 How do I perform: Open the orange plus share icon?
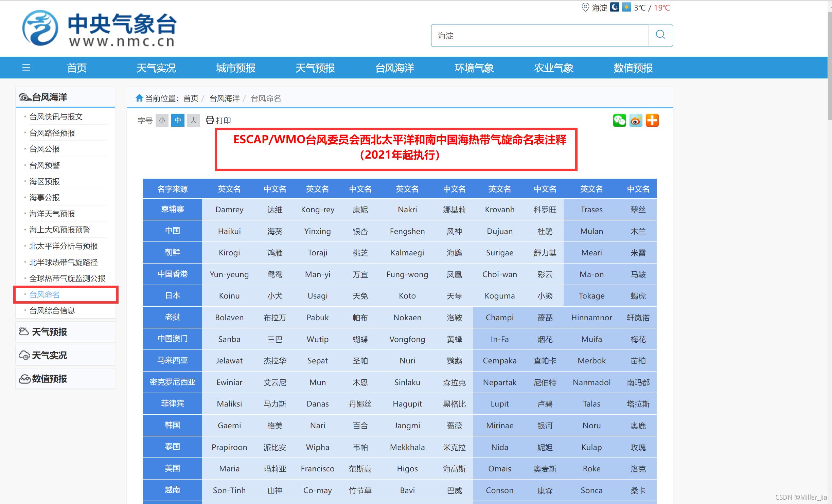(652, 120)
